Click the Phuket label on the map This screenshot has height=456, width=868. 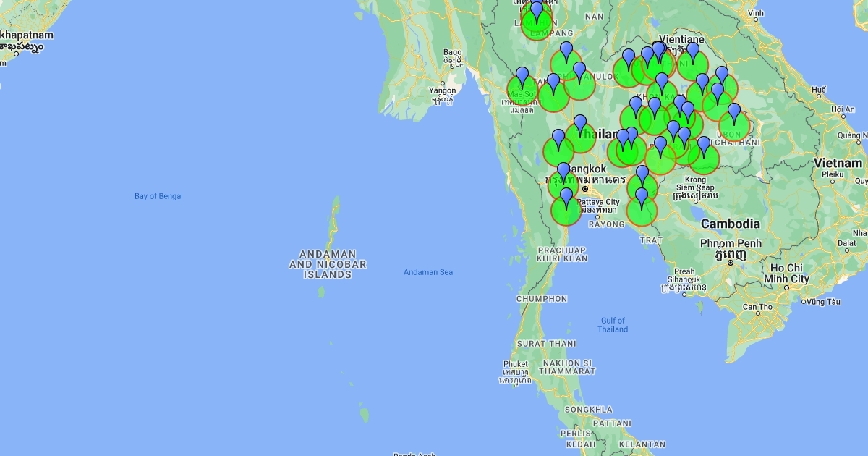(x=516, y=364)
